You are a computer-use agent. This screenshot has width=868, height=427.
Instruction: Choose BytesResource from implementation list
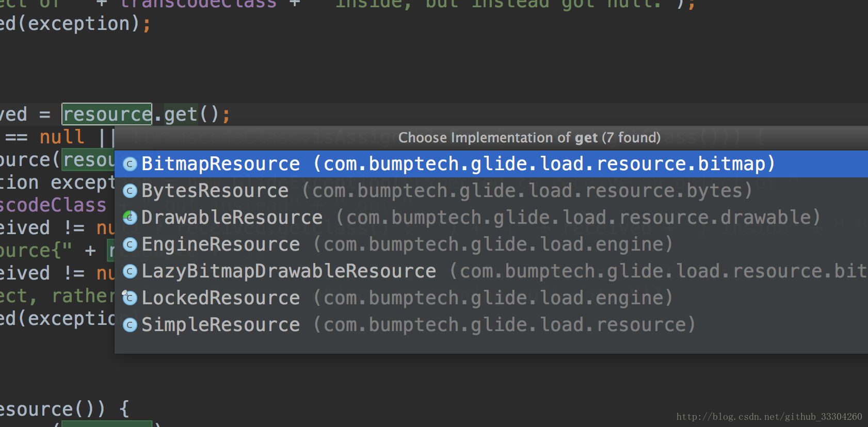[215, 191]
